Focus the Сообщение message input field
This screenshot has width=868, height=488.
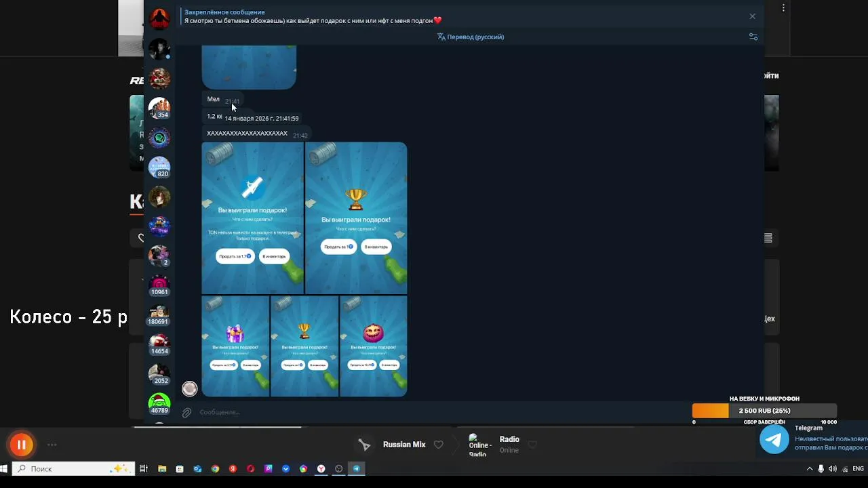pyautogui.click(x=441, y=412)
